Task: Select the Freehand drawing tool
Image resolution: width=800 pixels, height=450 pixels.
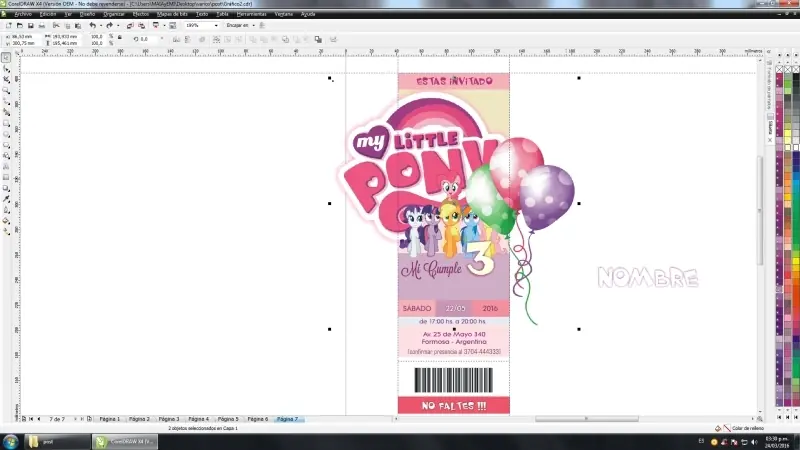Action: 6,101
